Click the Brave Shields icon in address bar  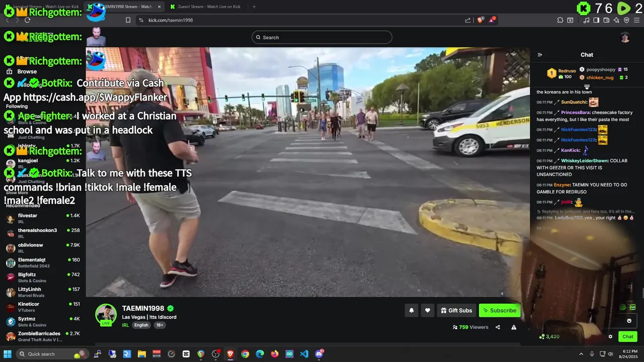pos(480,20)
